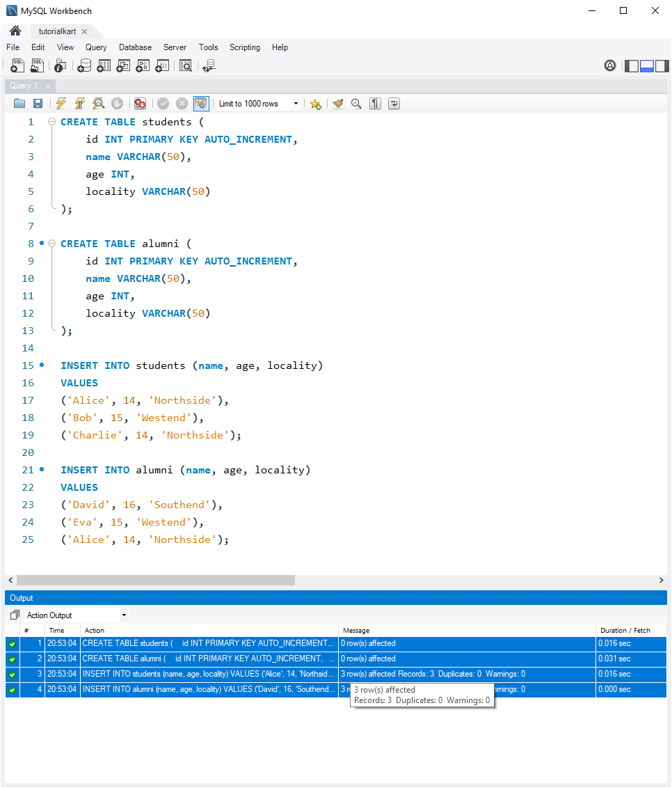Image resolution: width=672 pixels, height=788 pixels.
Task: Open the Scripting menu
Action: point(245,47)
